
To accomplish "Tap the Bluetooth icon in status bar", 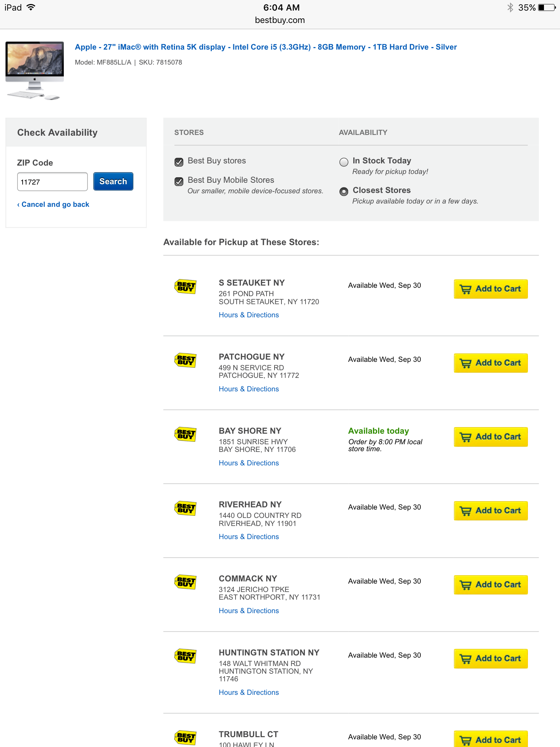I will click(x=510, y=8).
